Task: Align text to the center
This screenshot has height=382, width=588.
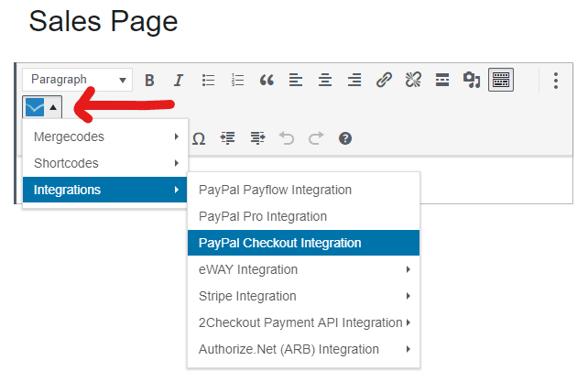Action: pos(325,80)
